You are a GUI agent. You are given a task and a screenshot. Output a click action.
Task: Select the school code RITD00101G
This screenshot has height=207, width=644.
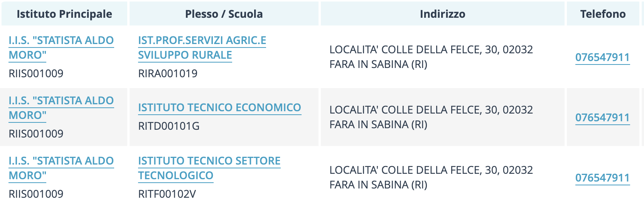tap(169, 126)
